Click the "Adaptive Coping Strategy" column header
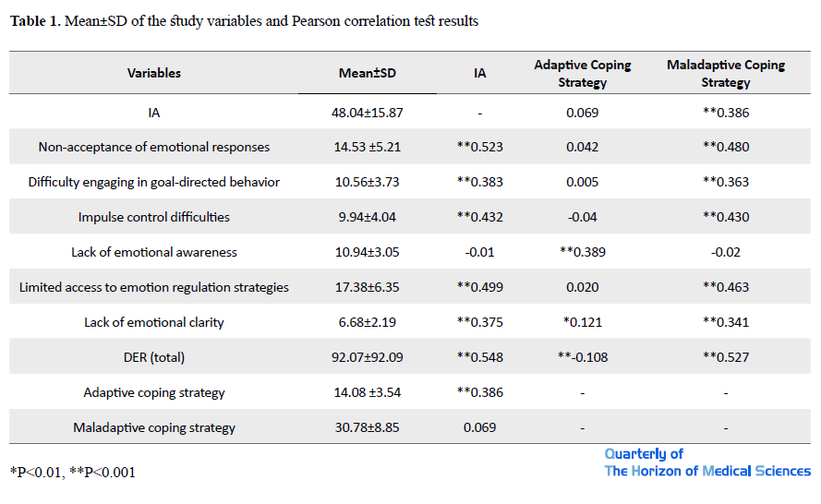821x504 pixels. 583,74
